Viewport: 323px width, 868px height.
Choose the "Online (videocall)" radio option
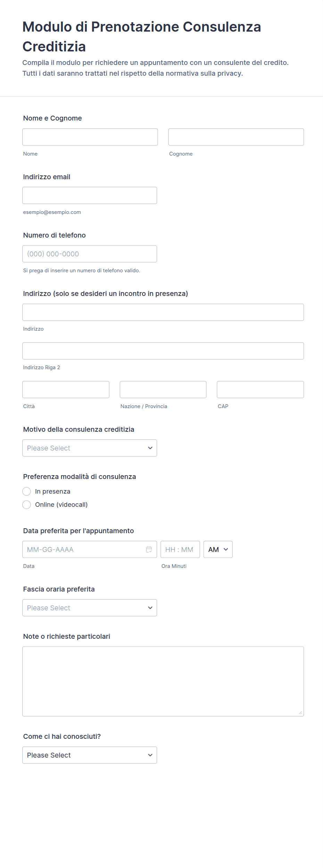tap(27, 505)
